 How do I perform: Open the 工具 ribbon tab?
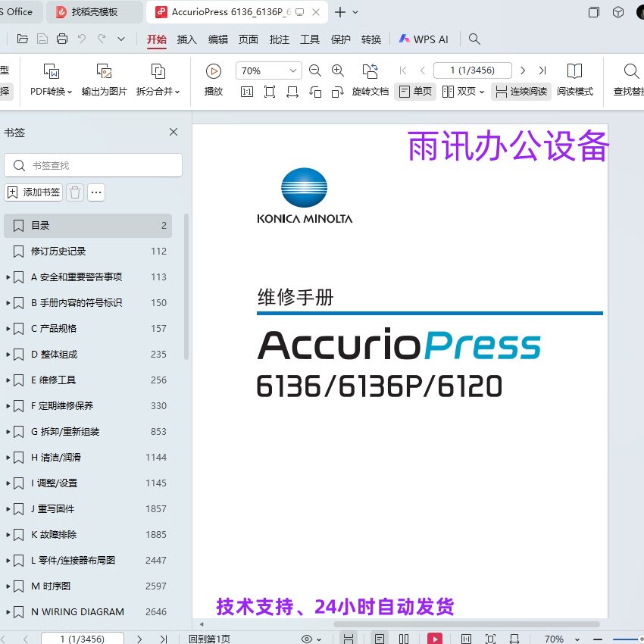pyautogui.click(x=310, y=39)
